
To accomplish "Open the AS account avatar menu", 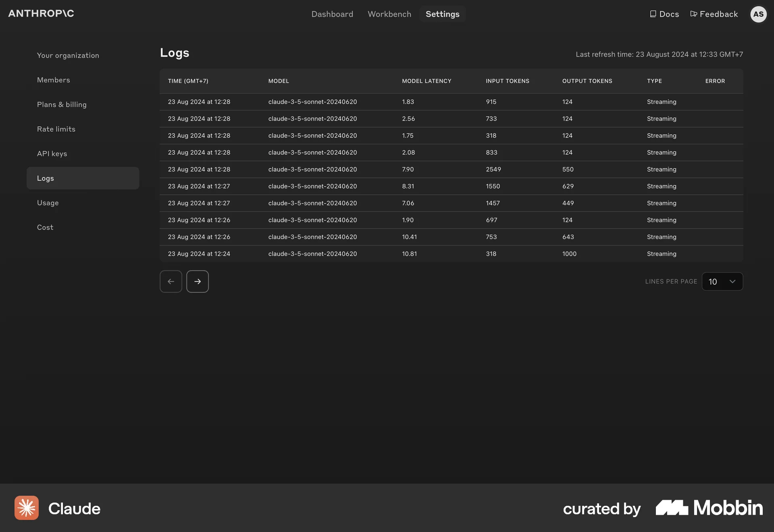I will (759, 14).
